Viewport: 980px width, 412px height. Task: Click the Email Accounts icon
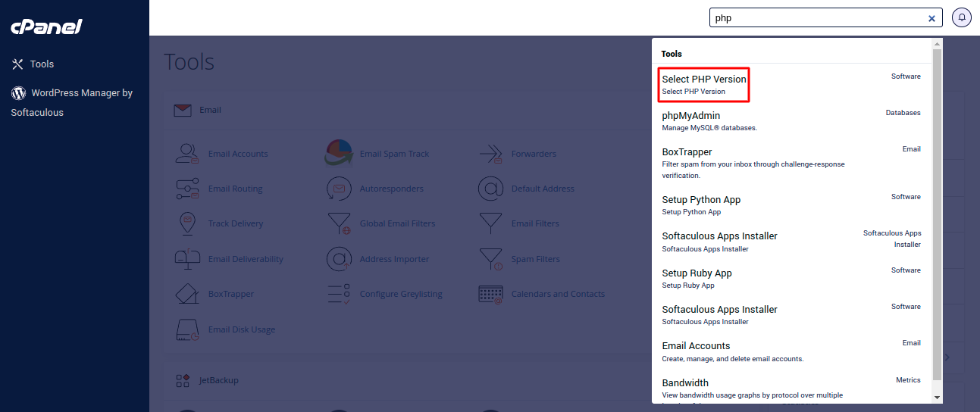point(187,154)
